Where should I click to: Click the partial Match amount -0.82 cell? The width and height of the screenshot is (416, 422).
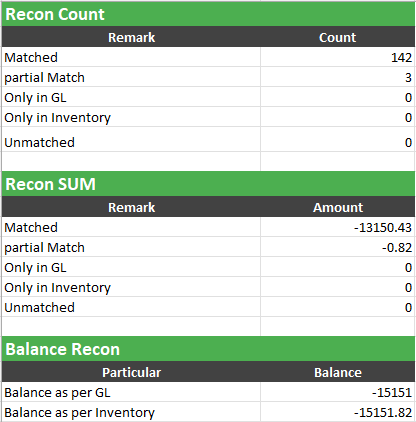point(337,247)
